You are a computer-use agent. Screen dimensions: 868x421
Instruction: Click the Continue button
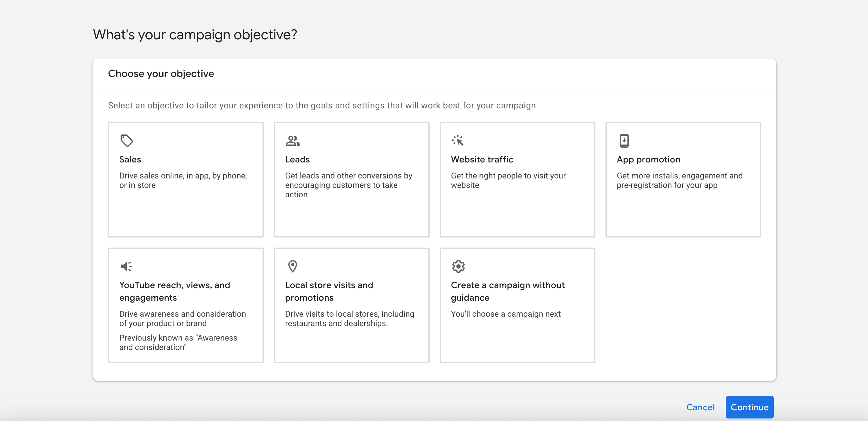[x=749, y=407]
